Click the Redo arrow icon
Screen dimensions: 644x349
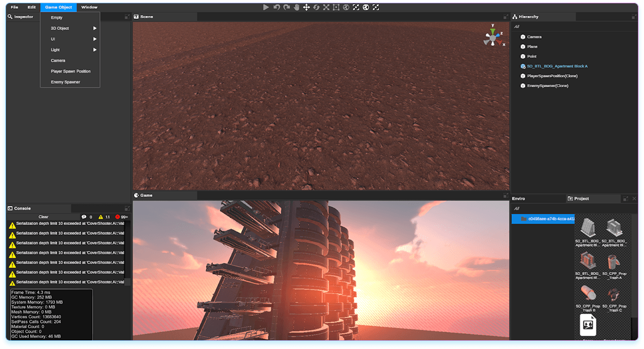(x=287, y=7)
